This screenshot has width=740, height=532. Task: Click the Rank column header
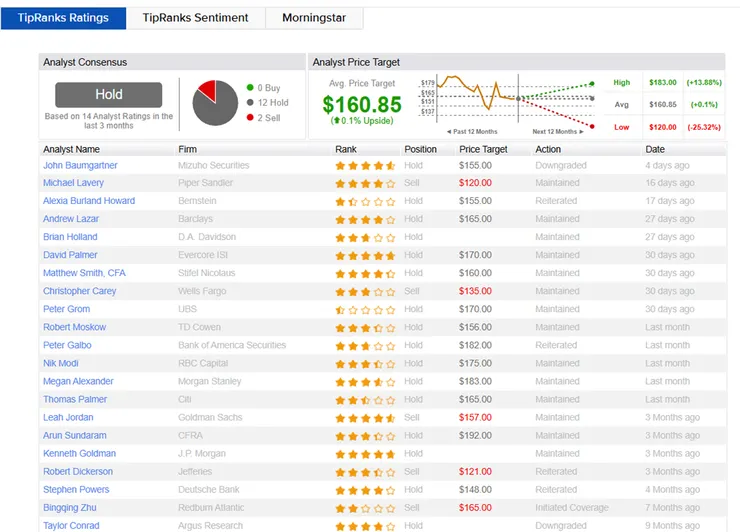345,149
